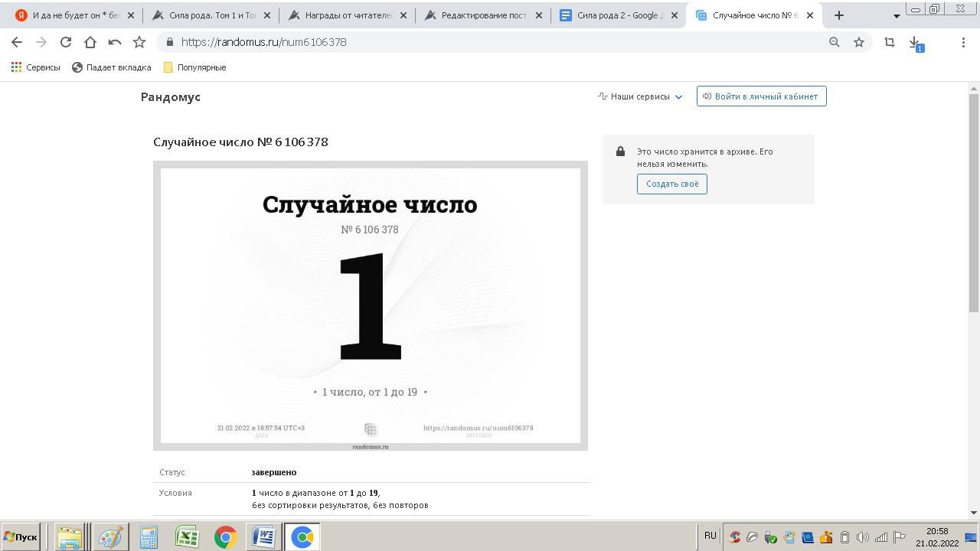This screenshot has width=980, height=551.
Task: Open Google Chrome from the taskbar
Action: (x=225, y=537)
